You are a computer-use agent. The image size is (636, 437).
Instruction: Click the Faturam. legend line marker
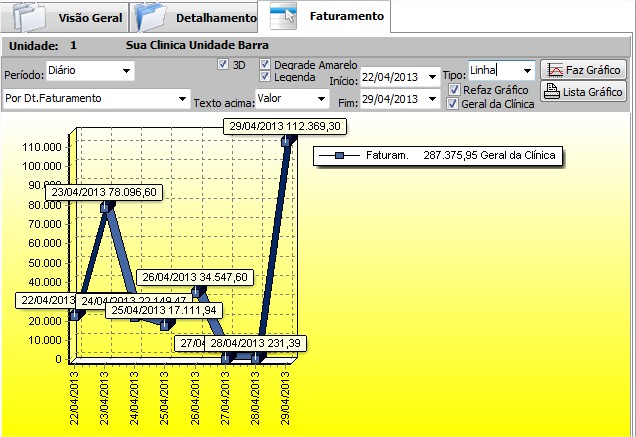click(x=340, y=156)
